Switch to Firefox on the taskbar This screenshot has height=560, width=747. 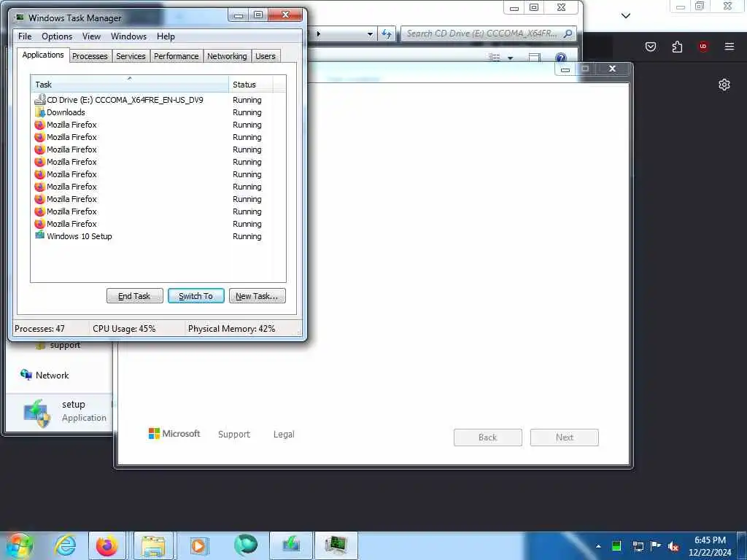(x=107, y=545)
